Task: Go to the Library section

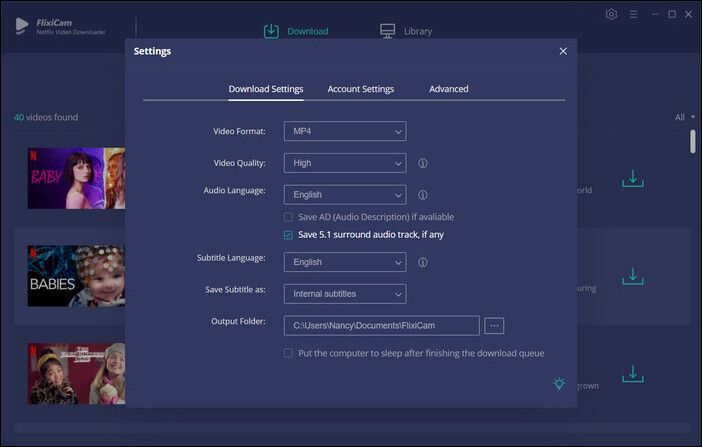Action: (406, 31)
